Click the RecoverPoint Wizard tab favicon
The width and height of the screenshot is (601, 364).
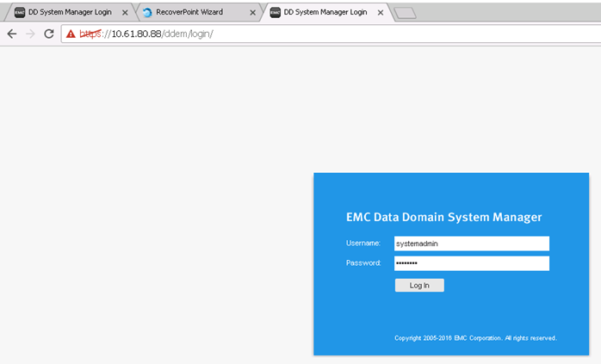click(x=147, y=13)
